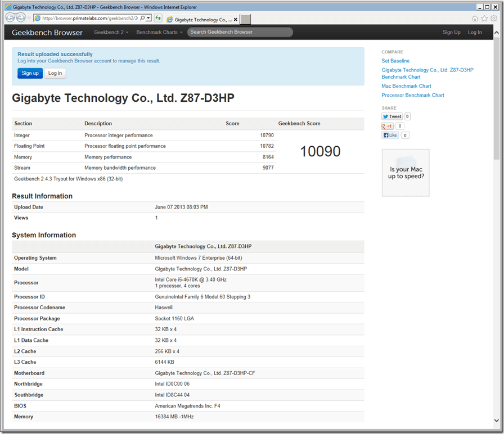Click the Home icon in IE toolbar
The width and height of the screenshot is (504, 434).
click(x=475, y=19)
